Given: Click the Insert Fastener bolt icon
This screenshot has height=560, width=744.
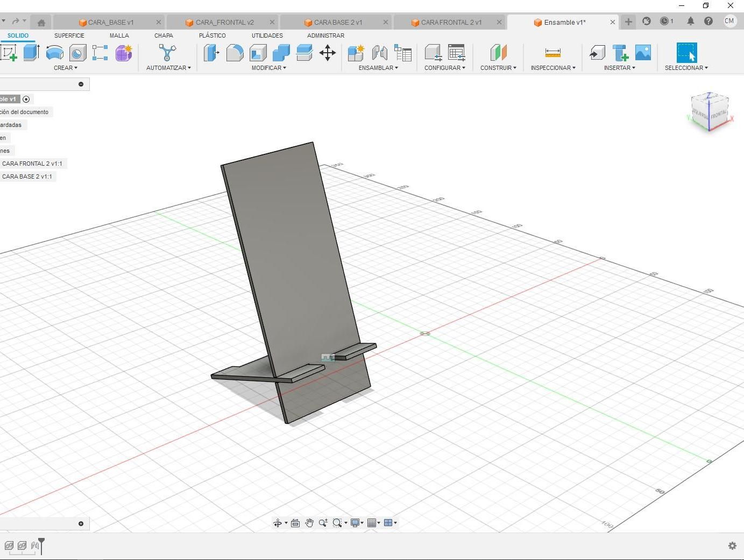Looking at the screenshot, I should click(620, 53).
